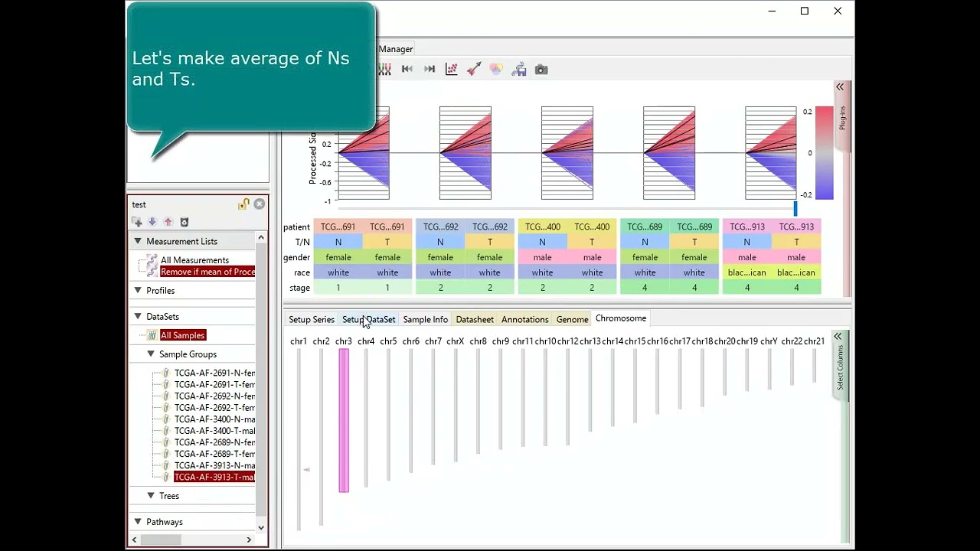Click right arrow of horizontal tree scrollbar
The width and height of the screenshot is (980, 551).
click(x=249, y=540)
